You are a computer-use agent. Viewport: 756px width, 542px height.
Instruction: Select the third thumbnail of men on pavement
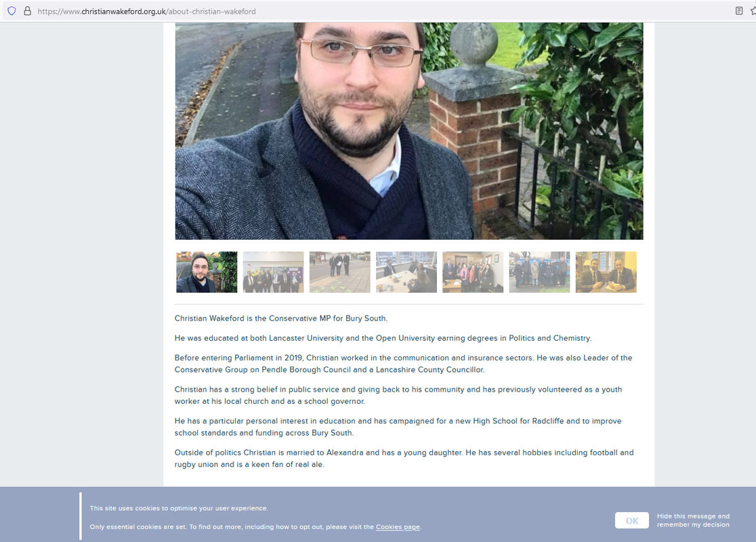point(340,272)
